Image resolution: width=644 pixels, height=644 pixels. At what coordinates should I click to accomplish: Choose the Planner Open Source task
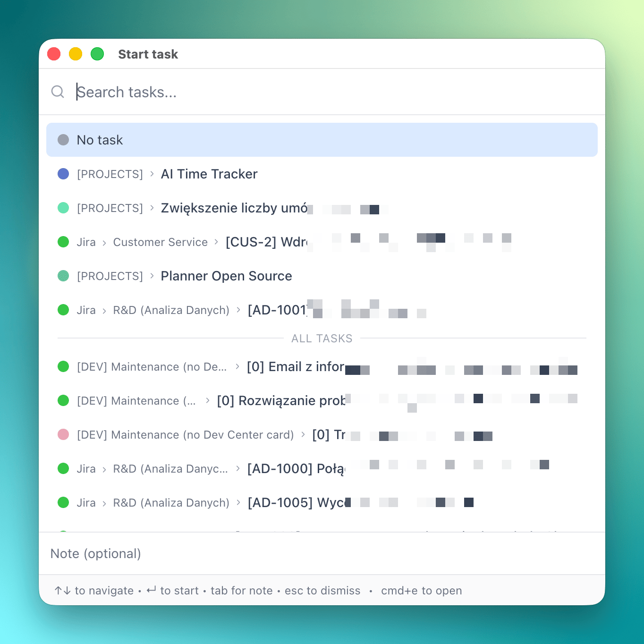(x=226, y=276)
